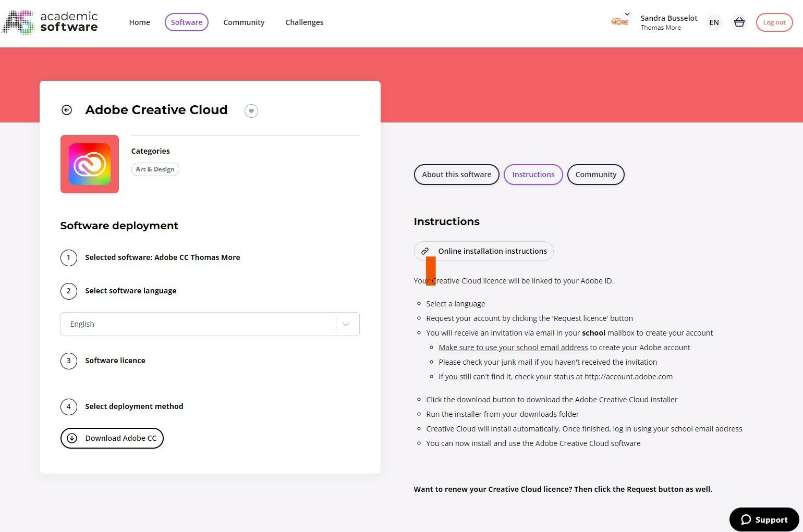Click the Instructions heading
The height and width of the screenshot is (532, 803).
(x=446, y=221)
